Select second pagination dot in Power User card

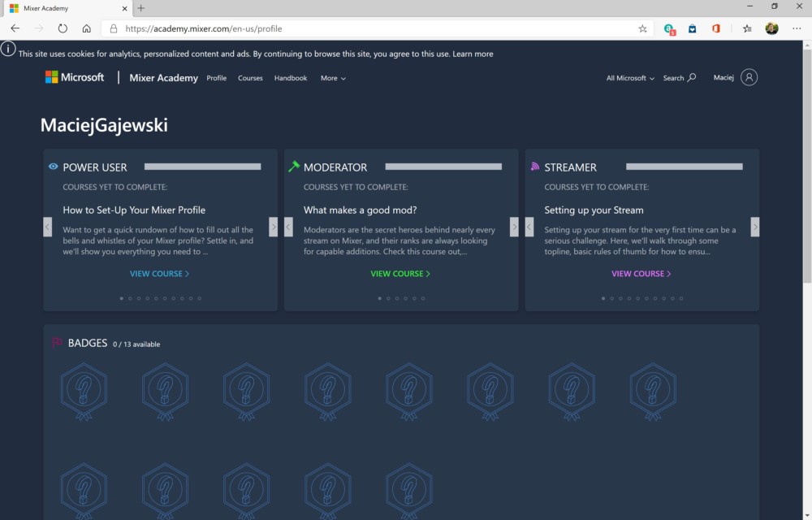(x=130, y=298)
